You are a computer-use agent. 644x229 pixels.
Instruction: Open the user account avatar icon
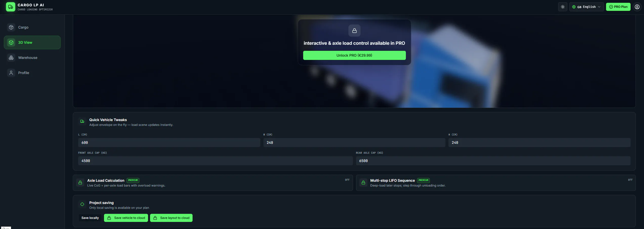pos(637,7)
